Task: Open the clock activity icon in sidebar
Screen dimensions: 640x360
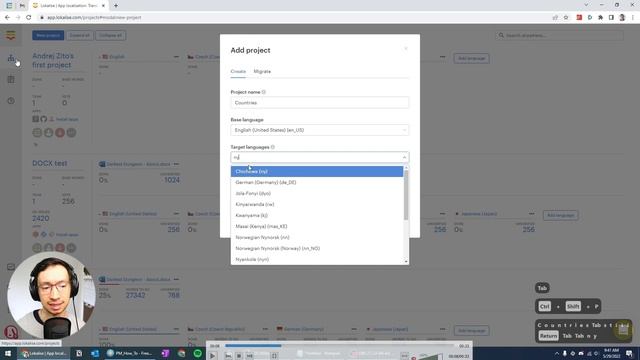Action: pyautogui.click(x=11, y=100)
